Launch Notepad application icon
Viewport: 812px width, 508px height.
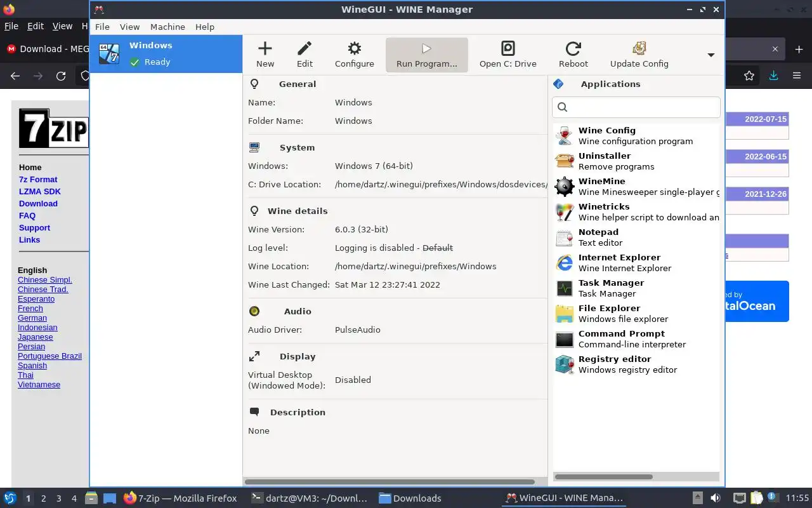[564, 237]
